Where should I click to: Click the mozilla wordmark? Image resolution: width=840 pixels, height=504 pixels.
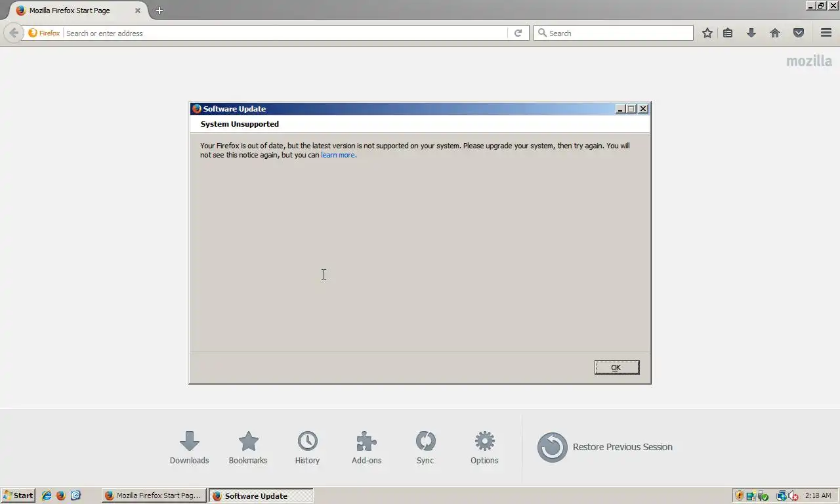(809, 61)
